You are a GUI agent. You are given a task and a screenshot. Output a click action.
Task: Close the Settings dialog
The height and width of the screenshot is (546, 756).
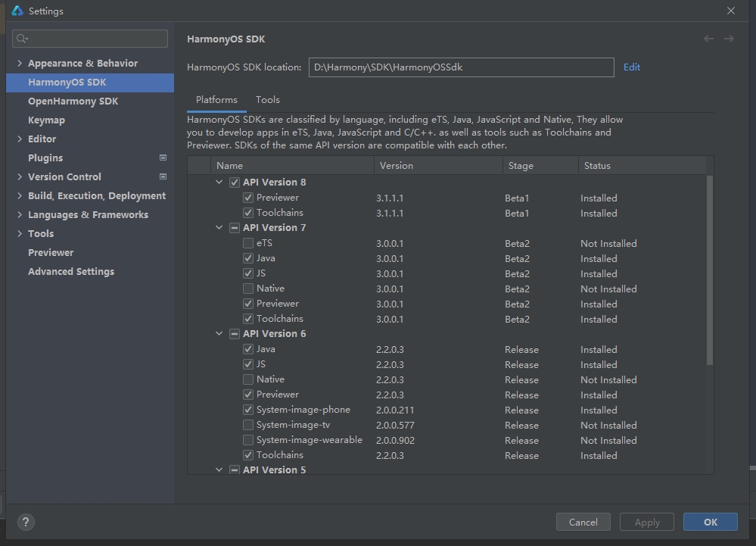tap(731, 11)
